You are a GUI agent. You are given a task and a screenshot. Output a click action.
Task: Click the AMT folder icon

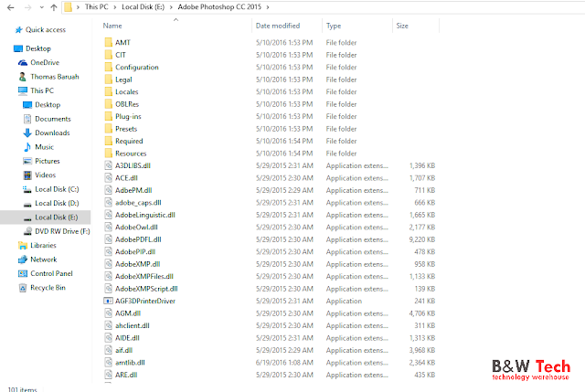tap(108, 42)
